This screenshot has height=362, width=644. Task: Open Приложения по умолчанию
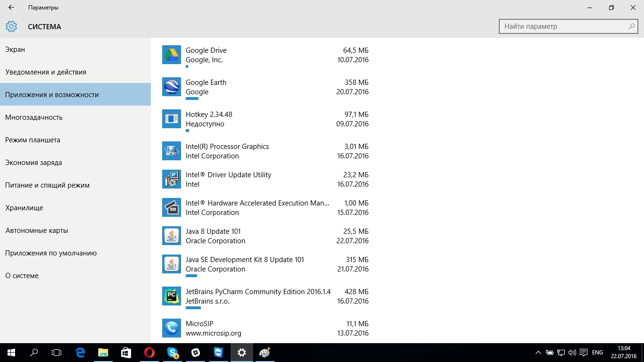75,253
